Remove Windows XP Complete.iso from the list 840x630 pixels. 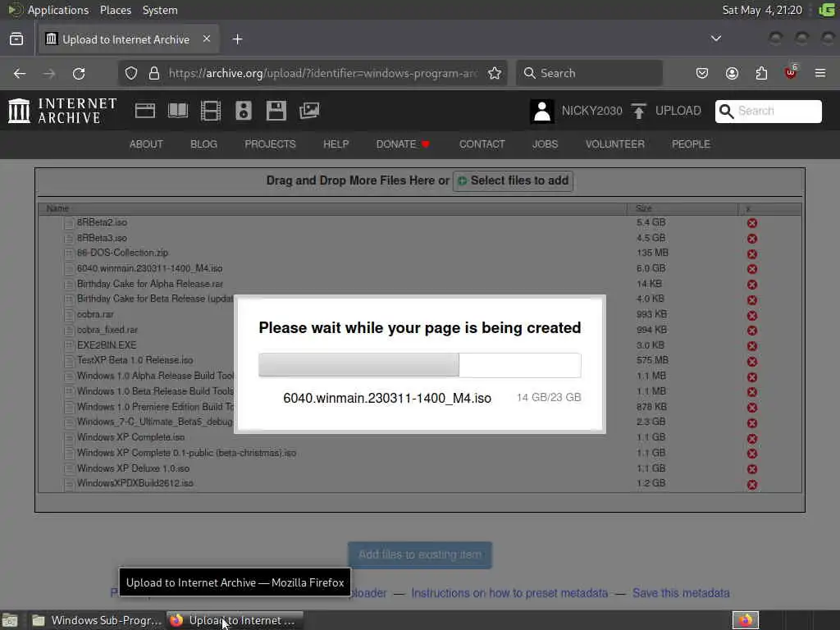click(x=752, y=438)
